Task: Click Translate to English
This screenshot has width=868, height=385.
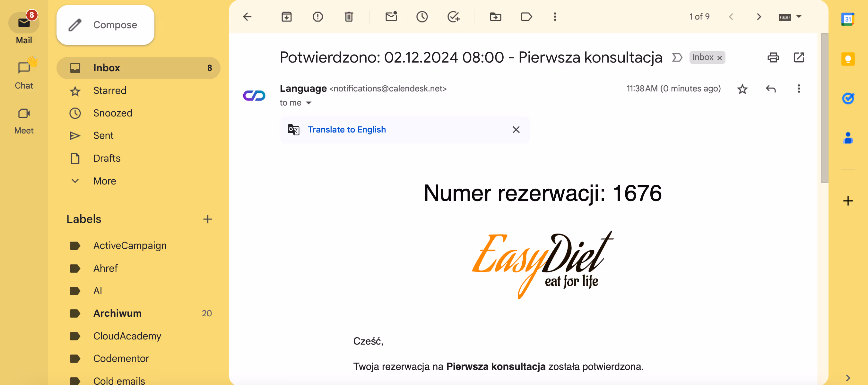Action: click(x=347, y=129)
